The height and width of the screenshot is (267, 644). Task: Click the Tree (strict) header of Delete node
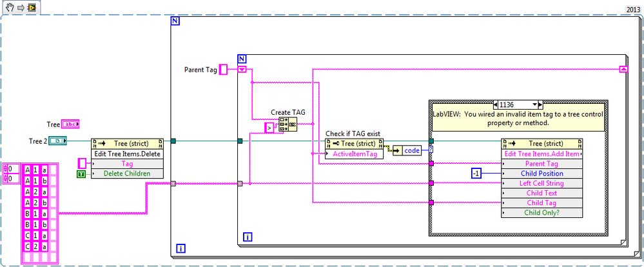click(127, 144)
